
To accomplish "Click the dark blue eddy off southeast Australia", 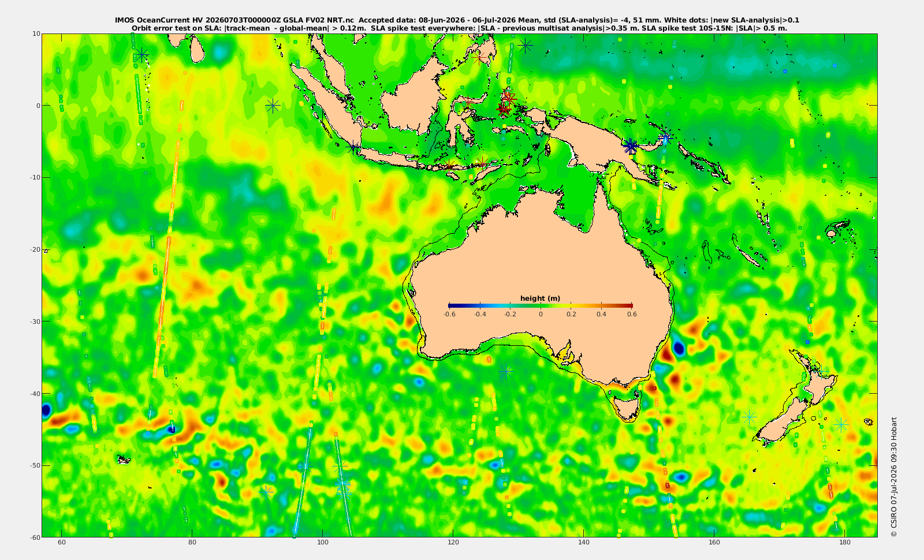I will coord(678,348).
